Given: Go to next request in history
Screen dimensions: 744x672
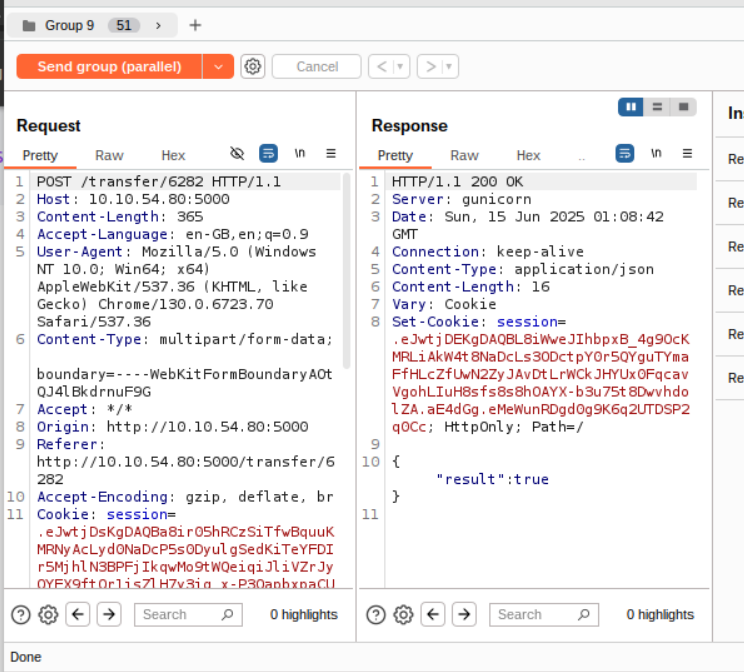Looking at the screenshot, I should (x=430, y=66).
